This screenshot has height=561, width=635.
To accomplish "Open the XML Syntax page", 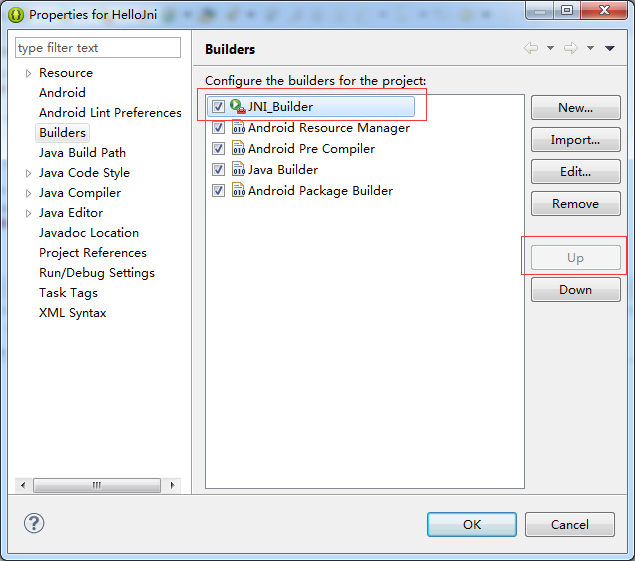I will click(x=72, y=313).
